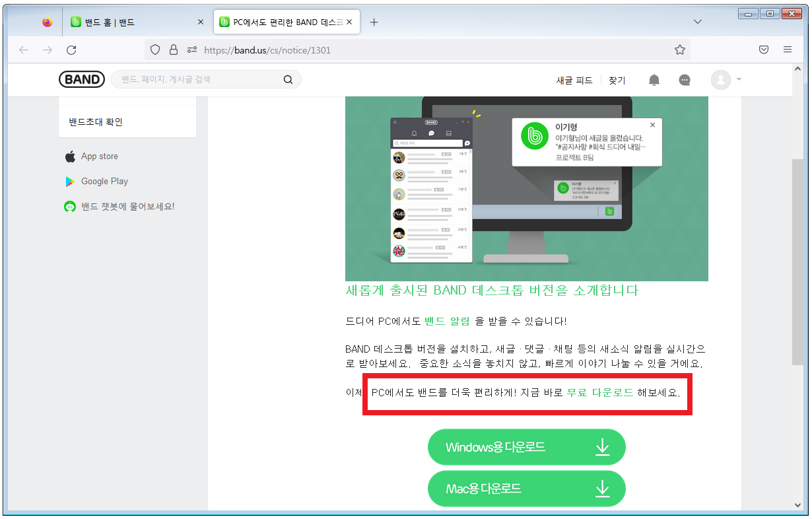Click the Google Play triangle icon

(70, 182)
